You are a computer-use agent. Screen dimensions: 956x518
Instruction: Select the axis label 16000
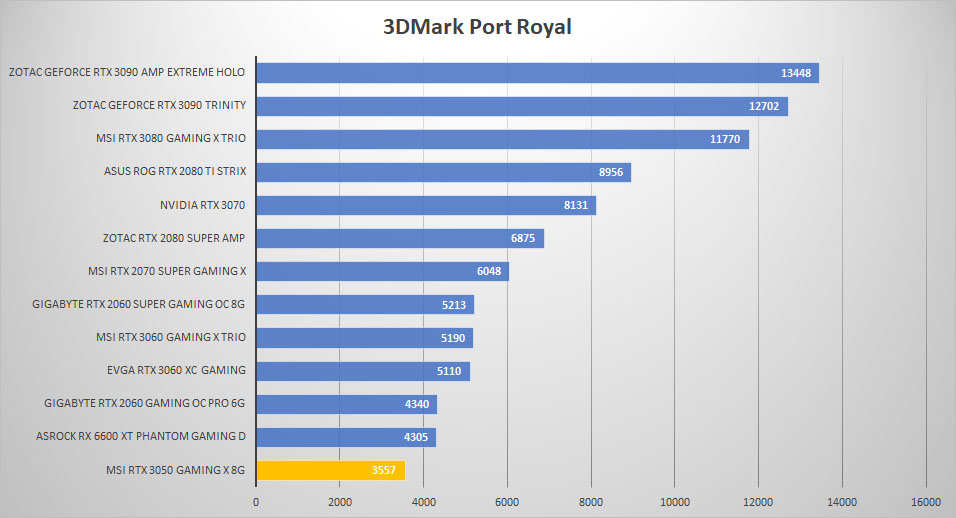[926, 502]
